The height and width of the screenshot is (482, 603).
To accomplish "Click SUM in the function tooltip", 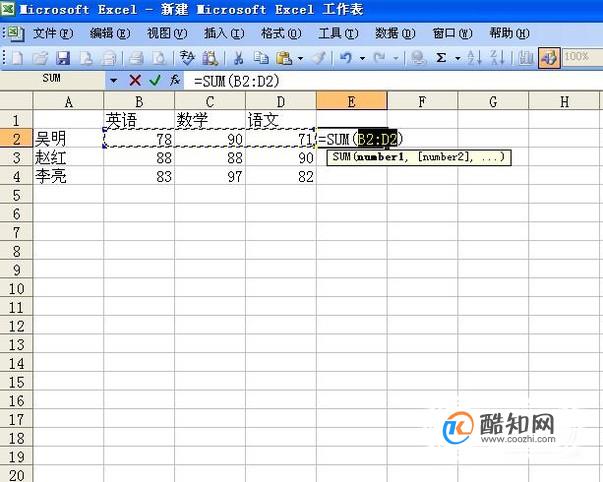I will [x=341, y=157].
